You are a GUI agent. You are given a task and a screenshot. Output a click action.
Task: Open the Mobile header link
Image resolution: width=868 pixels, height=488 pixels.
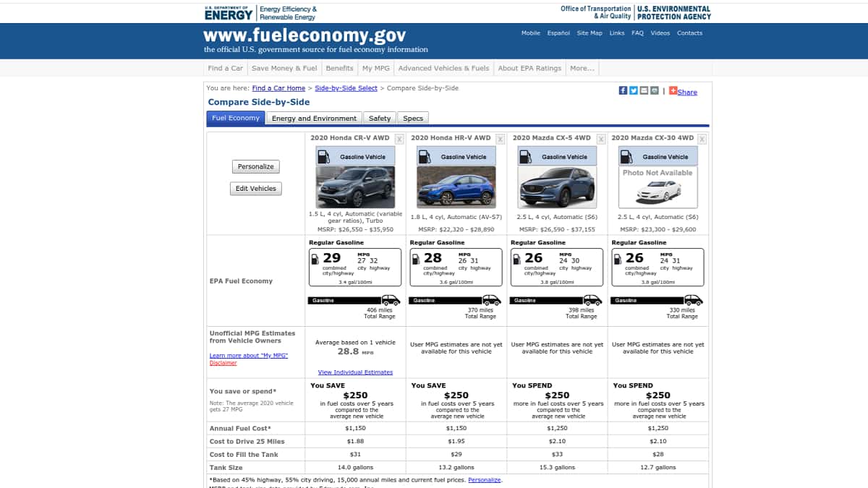click(x=531, y=33)
